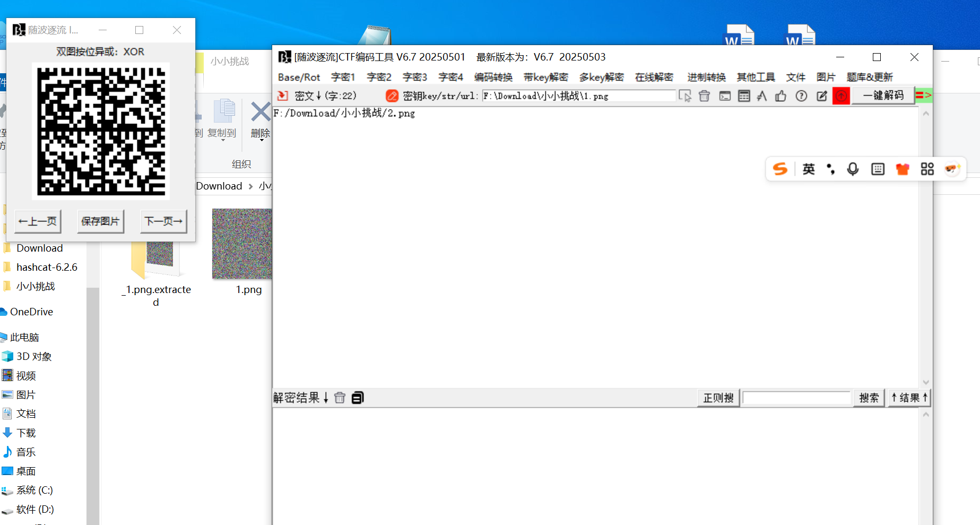The image size is (980, 525).
Task: Click the red import arrow icon beside 密文
Action: pos(283,96)
